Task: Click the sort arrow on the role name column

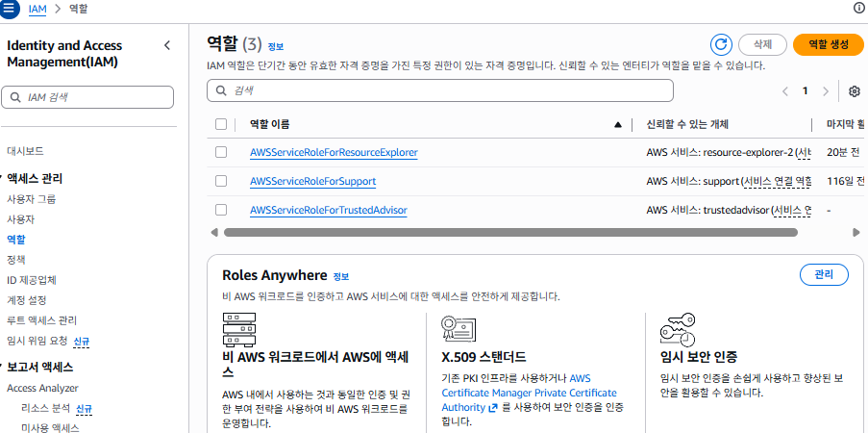Action: [x=618, y=125]
